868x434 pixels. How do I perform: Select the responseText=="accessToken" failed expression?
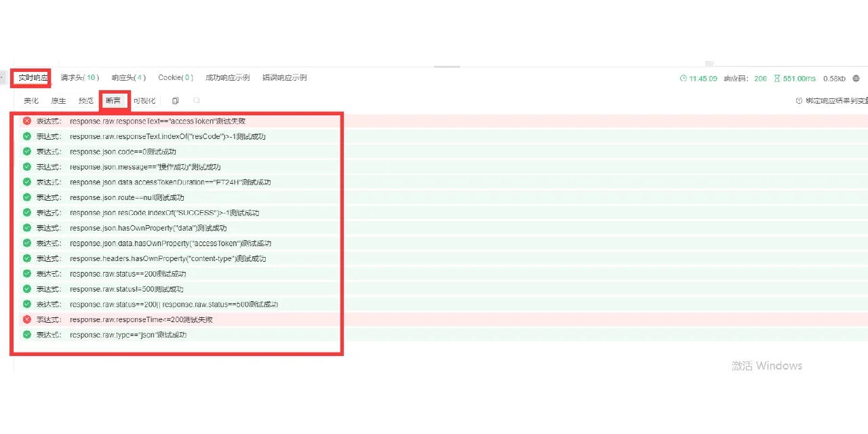click(x=157, y=121)
